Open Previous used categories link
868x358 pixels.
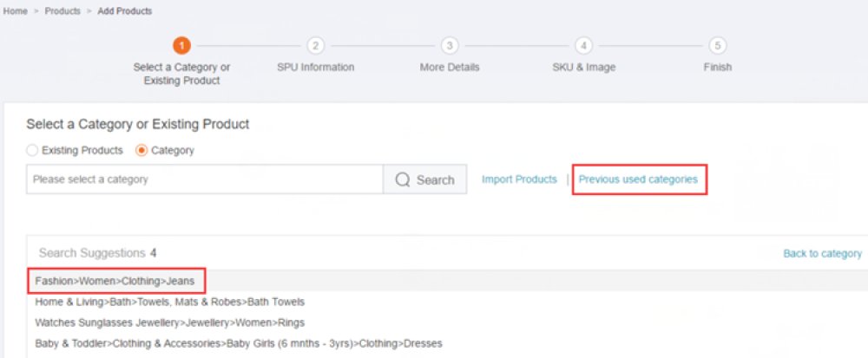pyautogui.click(x=638, y=179)
